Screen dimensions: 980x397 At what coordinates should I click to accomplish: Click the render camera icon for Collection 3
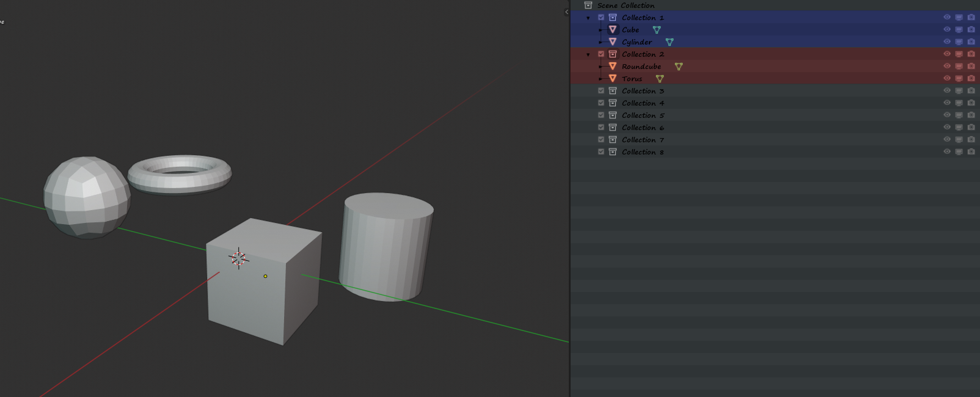pos(971,90)
